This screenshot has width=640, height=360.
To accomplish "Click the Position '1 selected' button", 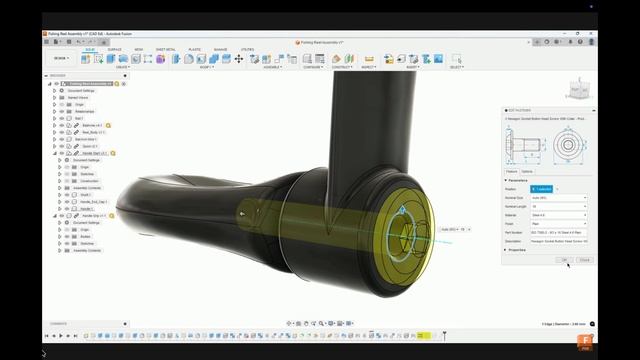I will pyautogui.click(x=542, y=189).
